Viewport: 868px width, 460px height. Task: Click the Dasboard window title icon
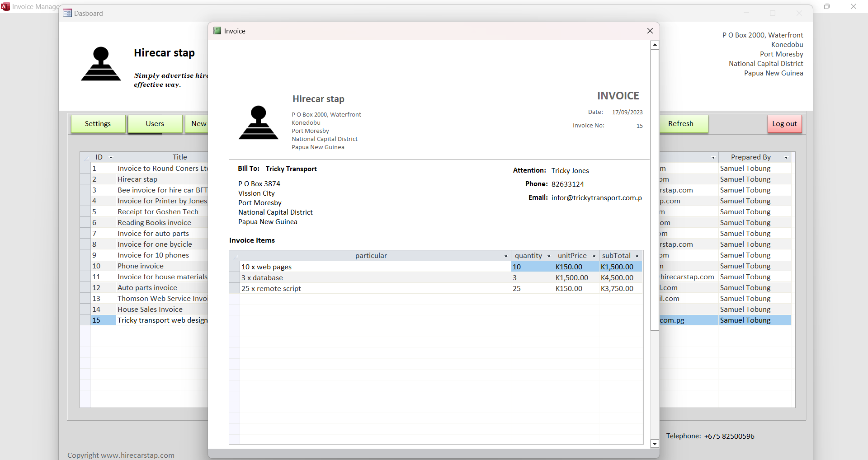[x=67, y=13]
